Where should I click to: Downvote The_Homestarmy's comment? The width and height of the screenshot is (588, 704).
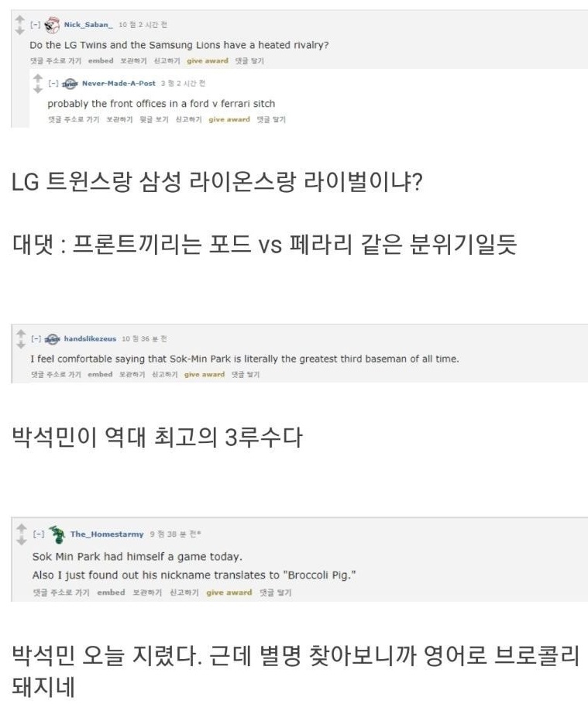(22, 540)
